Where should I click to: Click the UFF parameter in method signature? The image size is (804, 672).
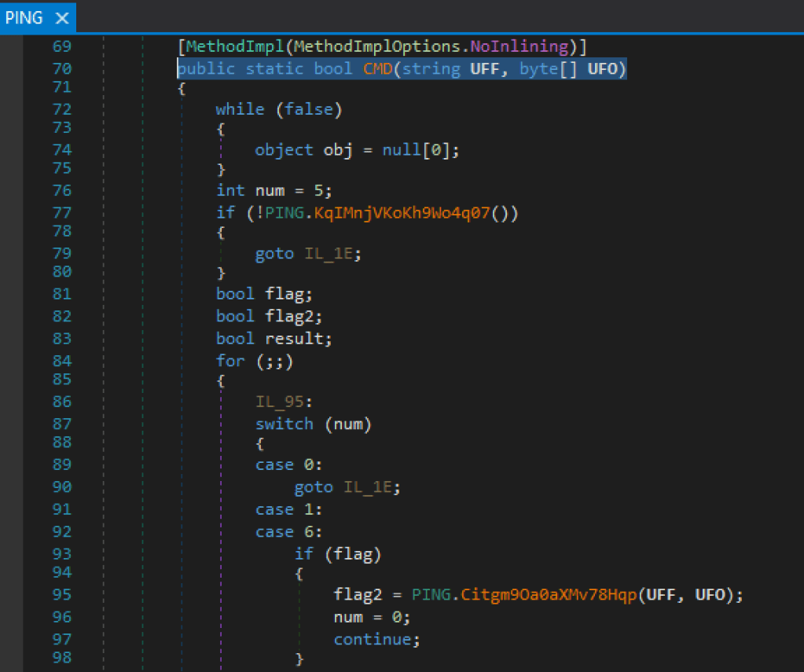(485, 69)
